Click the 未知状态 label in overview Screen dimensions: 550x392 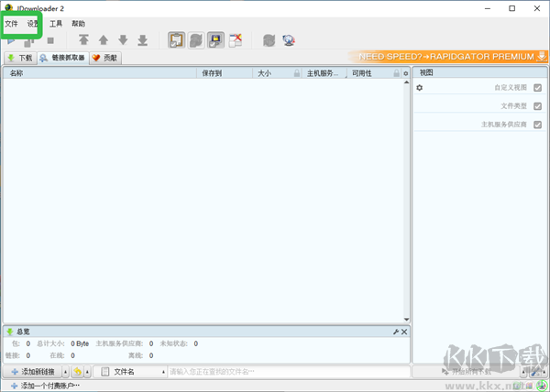(x=174, y=343)
